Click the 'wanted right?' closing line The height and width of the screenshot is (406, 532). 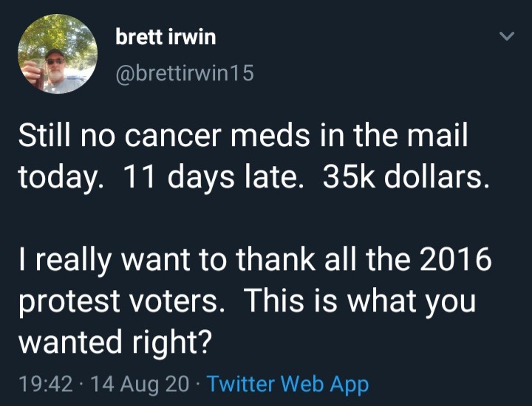114,343
